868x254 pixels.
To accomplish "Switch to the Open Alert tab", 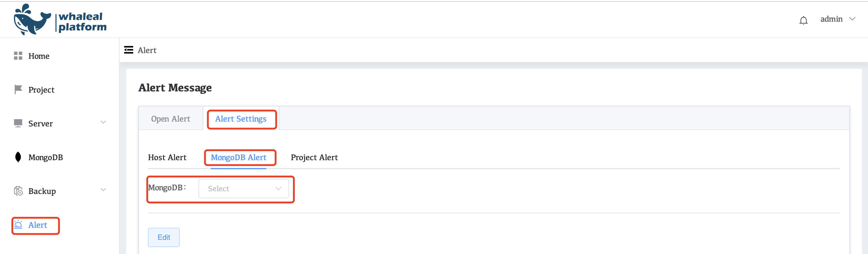I will coord(171,119).
